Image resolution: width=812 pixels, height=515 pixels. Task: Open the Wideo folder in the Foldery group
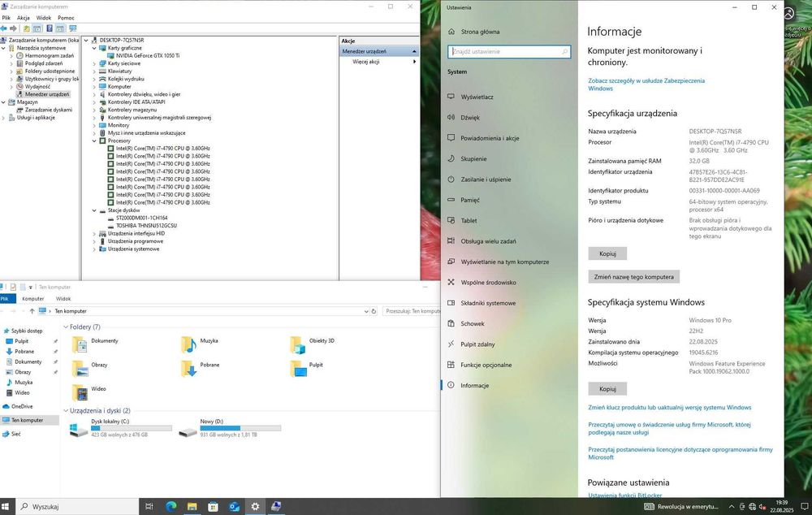pos(89,392)
